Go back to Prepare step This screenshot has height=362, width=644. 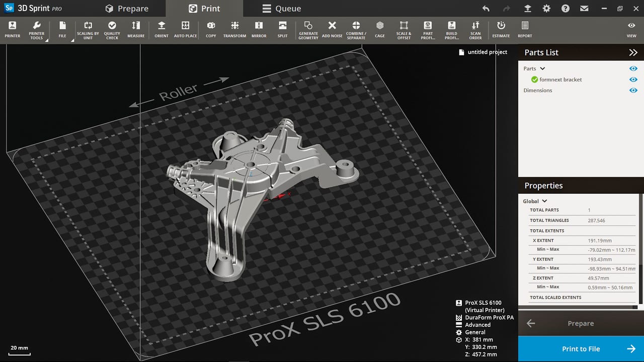point(581,323)
